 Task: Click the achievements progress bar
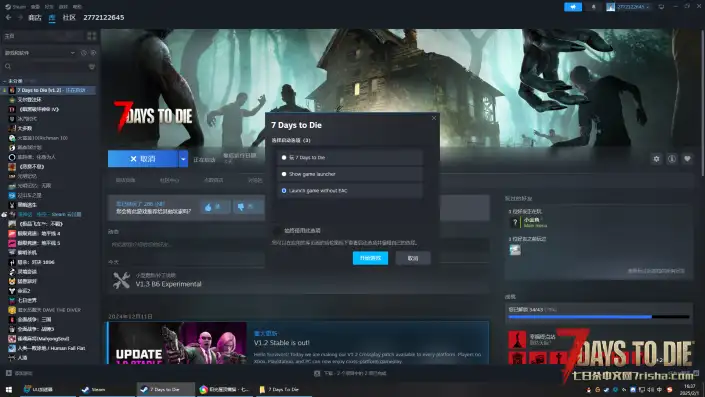click(598, 317)
